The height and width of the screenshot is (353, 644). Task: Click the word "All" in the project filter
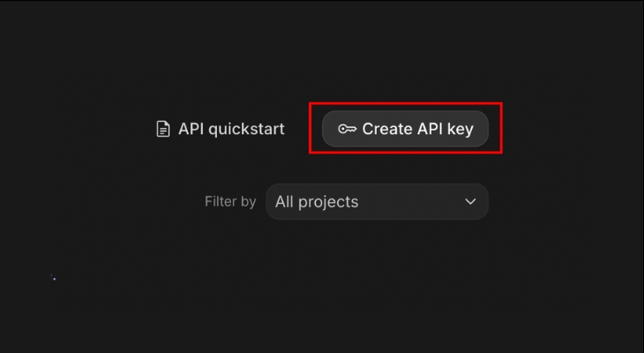pos(284,201)
